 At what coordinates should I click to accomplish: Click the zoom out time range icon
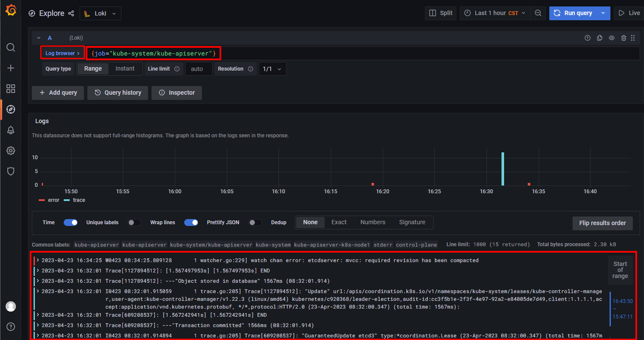point(538,13)
